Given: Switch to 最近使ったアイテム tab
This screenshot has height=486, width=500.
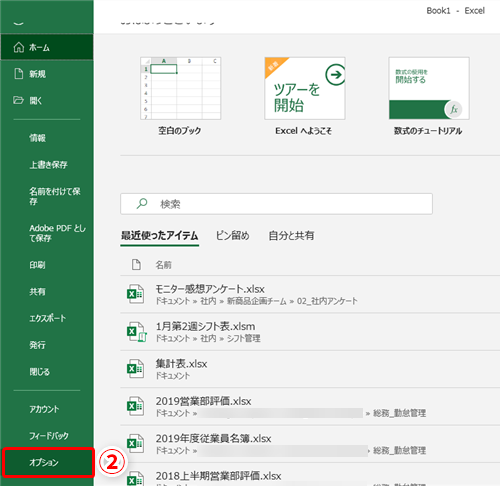Looking at the screenshot, I should (x=160, y=236).
